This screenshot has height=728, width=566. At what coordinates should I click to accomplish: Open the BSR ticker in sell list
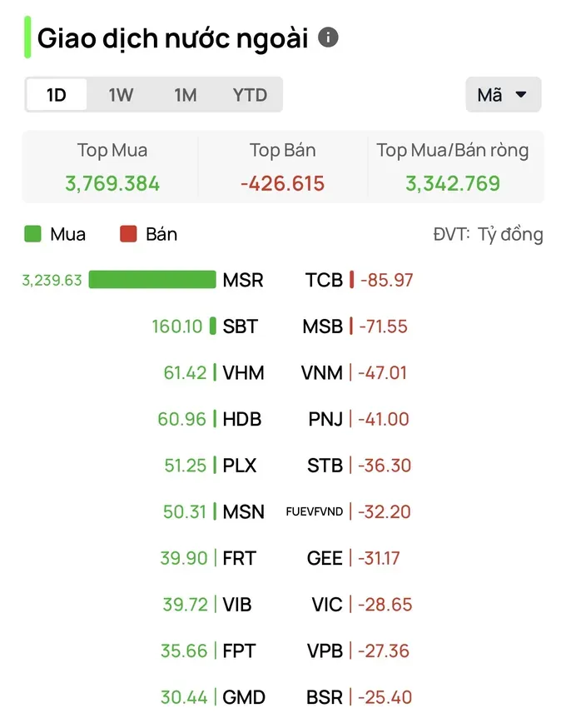[325, 697]
